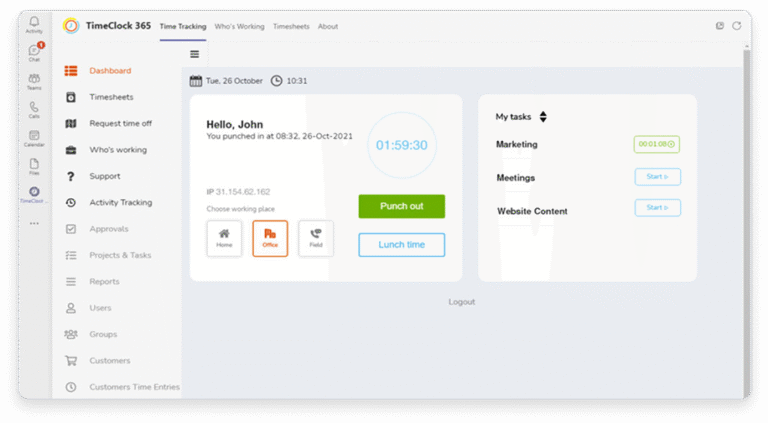Click the calendar icon beside the date
The width and height of the screenshot is (768, 423).
(196, 81)
